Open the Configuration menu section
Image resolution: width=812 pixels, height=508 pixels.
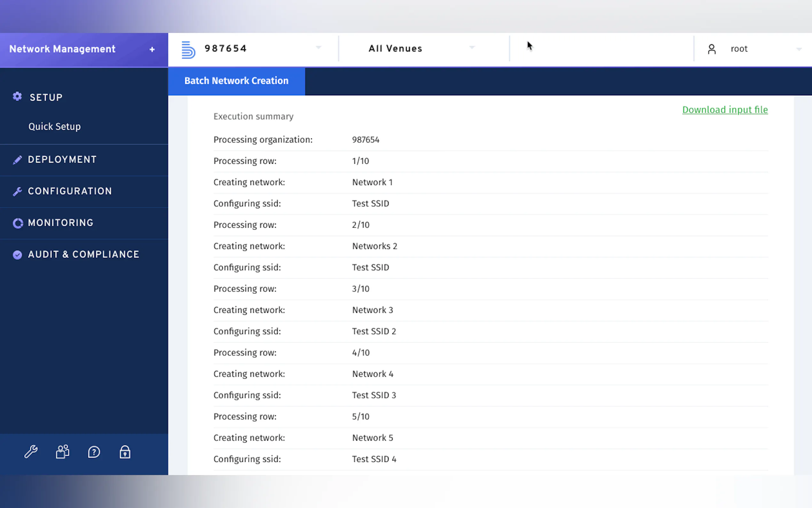point(70,191)
